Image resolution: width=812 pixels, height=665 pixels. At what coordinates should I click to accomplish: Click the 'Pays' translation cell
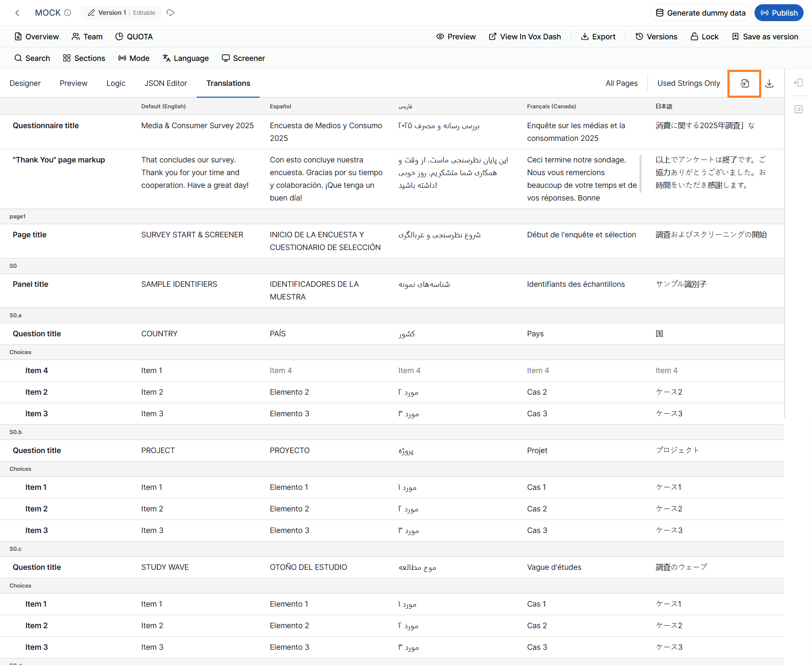tap(535, 334)
